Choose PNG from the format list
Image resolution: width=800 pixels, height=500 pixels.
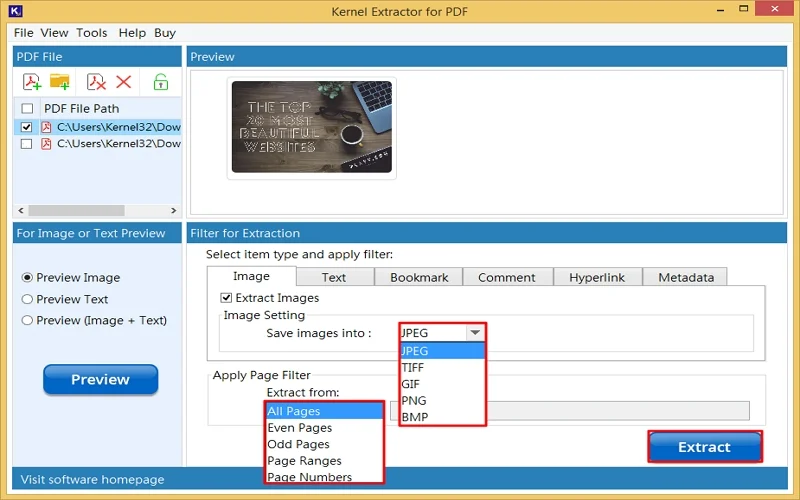(442, 401)
